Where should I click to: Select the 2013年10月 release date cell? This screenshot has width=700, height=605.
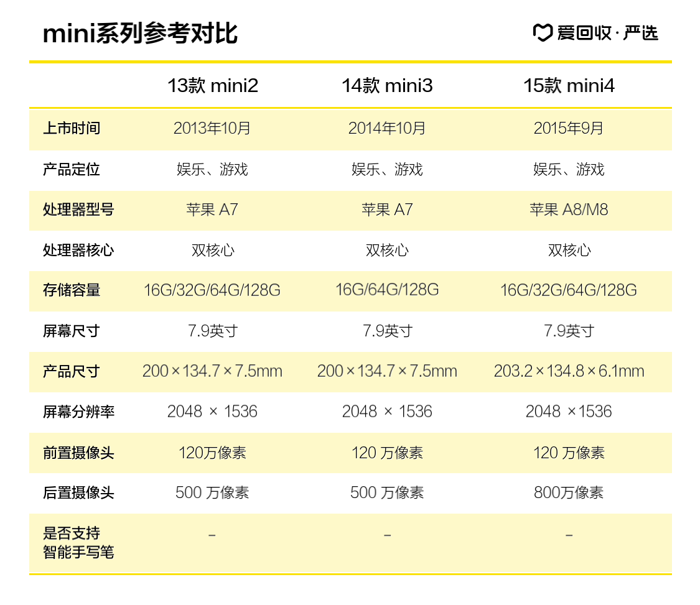coord(212,129)
